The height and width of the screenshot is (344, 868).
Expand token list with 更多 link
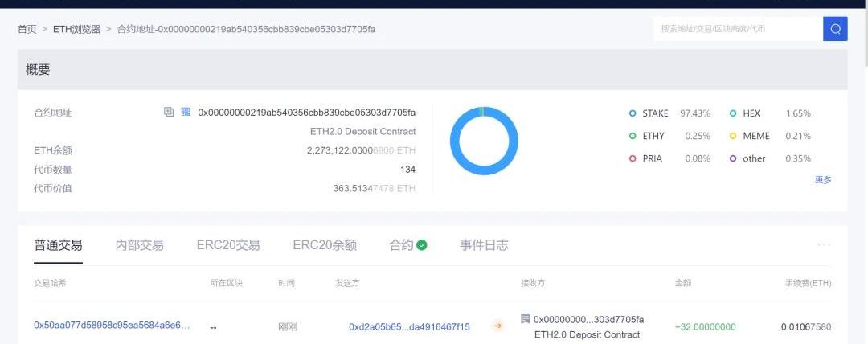pyautogui.click(x=823, y=180)
